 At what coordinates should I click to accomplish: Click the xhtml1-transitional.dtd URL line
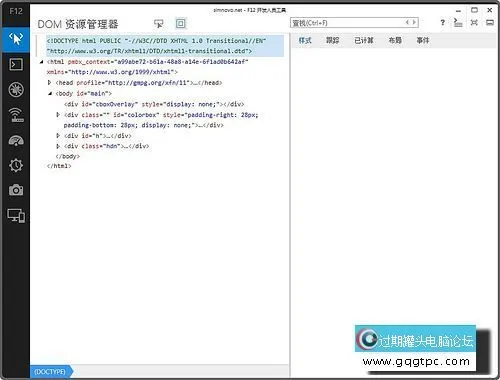coord(149,51)
